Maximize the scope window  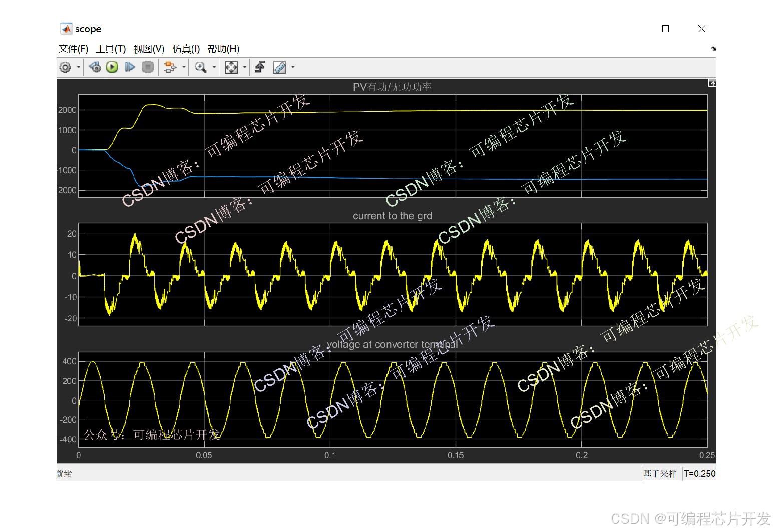(x=665, y=29)
